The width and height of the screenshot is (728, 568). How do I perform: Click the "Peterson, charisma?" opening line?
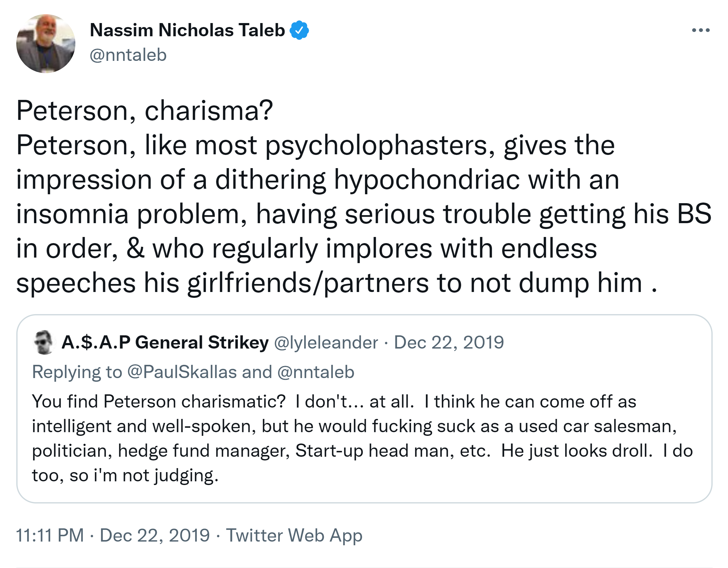point(145,111)
